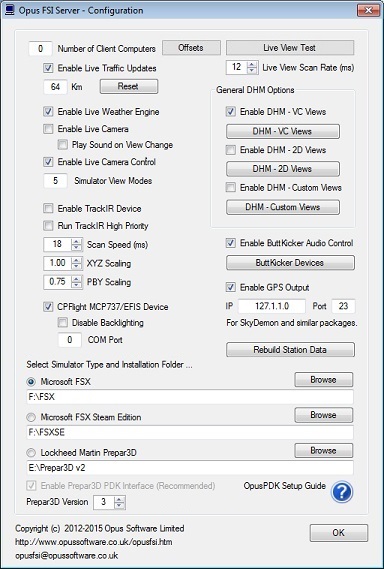Open DHM - 2D Views settings button
Screen dimensions: 384x569
(x=283, y=169)
